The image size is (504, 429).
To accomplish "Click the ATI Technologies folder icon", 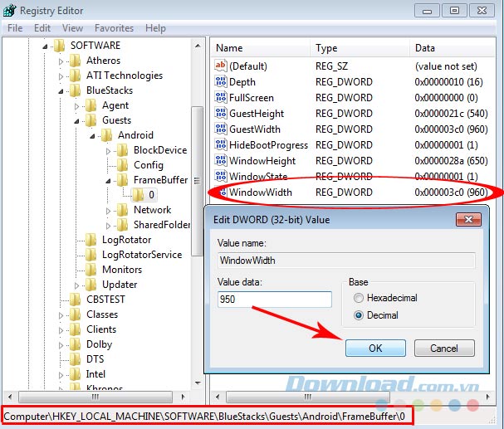I will pyautogui.click(x=76, y=76).
